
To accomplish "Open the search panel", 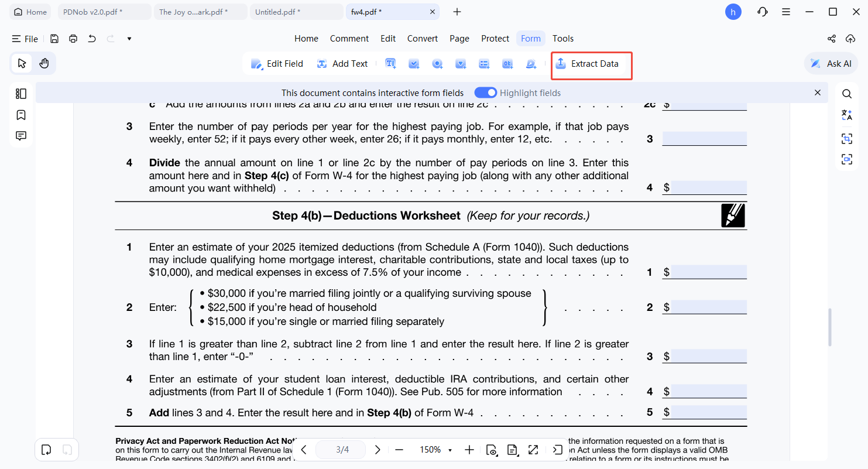I will [x=847, y=93].
